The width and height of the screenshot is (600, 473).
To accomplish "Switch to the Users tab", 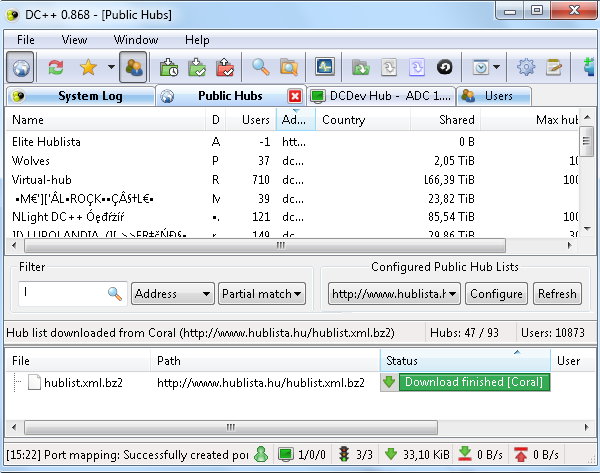I will [494, 96].
